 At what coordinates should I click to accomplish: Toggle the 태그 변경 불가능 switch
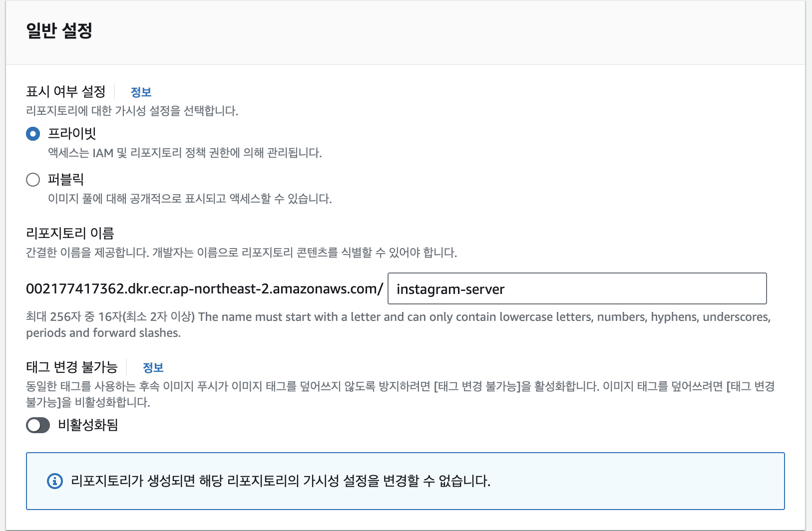pos(38,425)
